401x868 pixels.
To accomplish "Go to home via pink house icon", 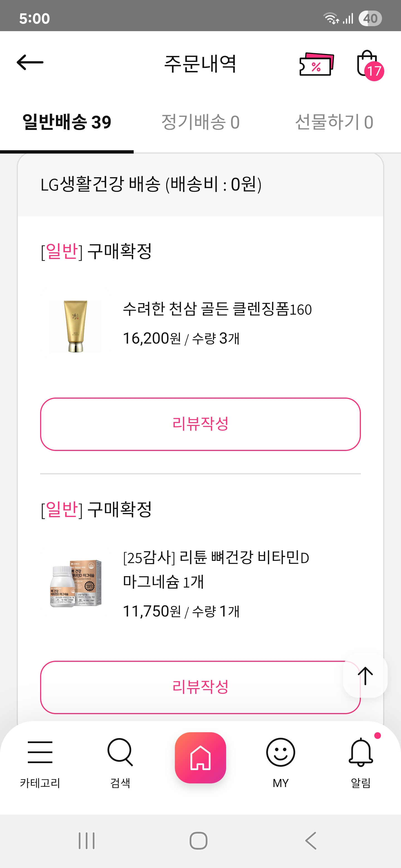I will click(x=200, y=758).
